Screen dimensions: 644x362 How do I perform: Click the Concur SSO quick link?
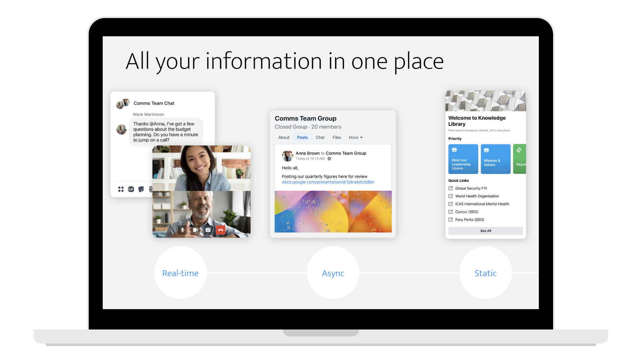[467, 212]
